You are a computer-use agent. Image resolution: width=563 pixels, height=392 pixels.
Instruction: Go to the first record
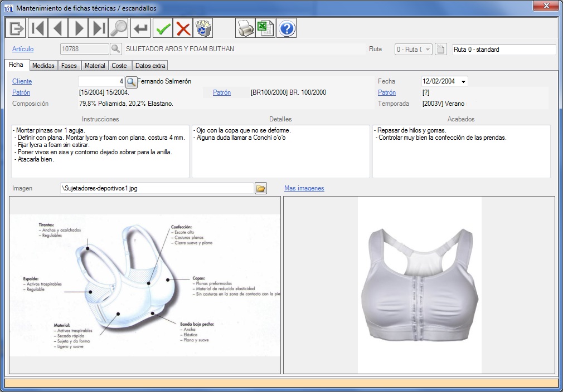pyautogui.click(x=37, y=28)
